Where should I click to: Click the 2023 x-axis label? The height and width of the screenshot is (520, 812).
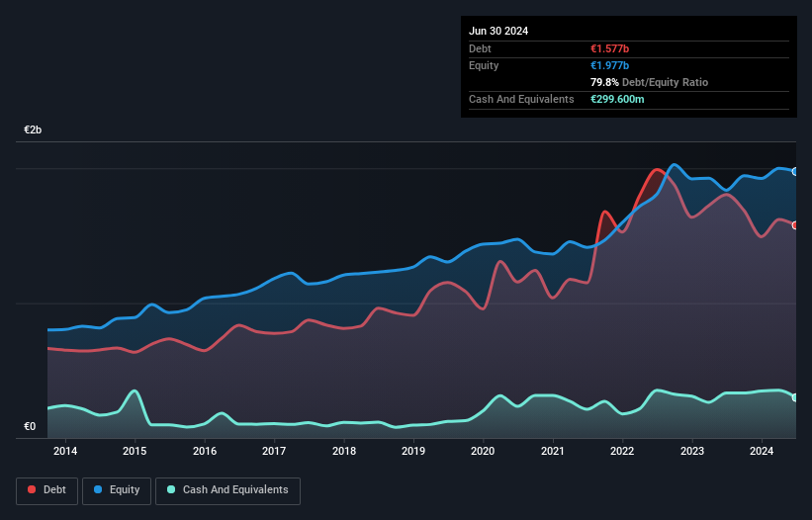[x=692, y=451]
